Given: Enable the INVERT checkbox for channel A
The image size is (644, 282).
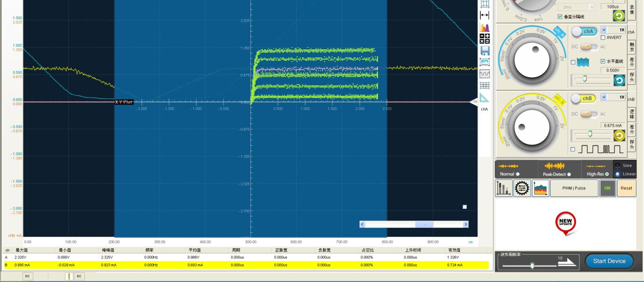Looking at the screenshot, I should pyautogui.click(x=604, y=38).
